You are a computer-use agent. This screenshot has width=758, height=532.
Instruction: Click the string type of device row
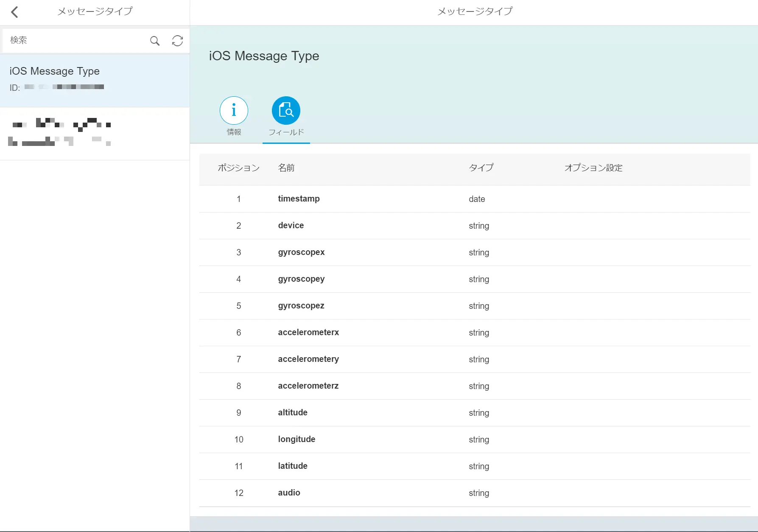[x=479, y=226]
